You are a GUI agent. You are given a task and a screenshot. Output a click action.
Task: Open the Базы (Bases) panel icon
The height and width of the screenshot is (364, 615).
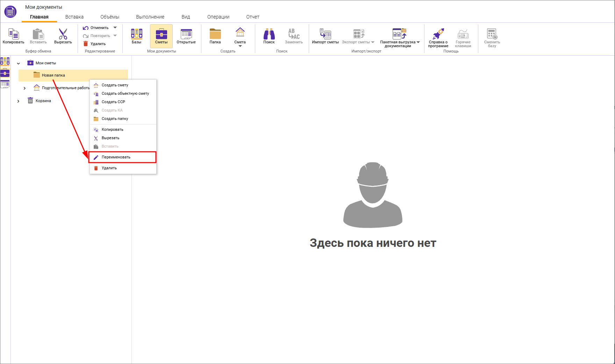[x=136, y=36]
